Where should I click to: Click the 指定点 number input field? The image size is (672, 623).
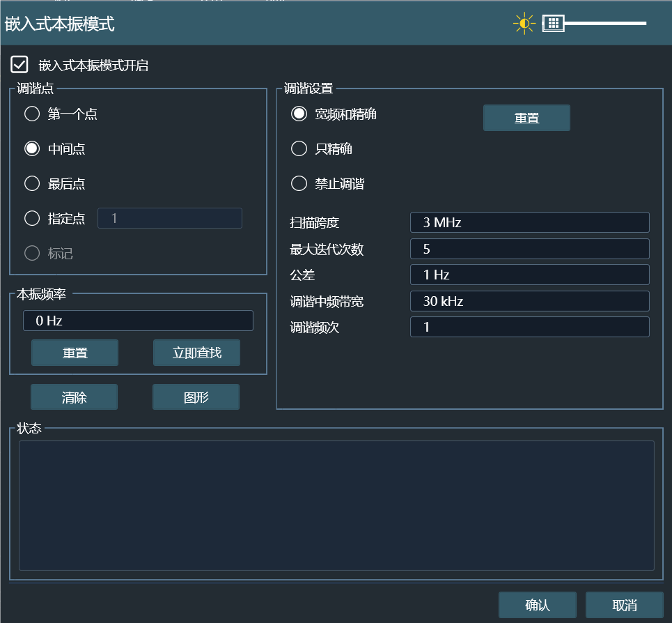(x=170, y=218)
